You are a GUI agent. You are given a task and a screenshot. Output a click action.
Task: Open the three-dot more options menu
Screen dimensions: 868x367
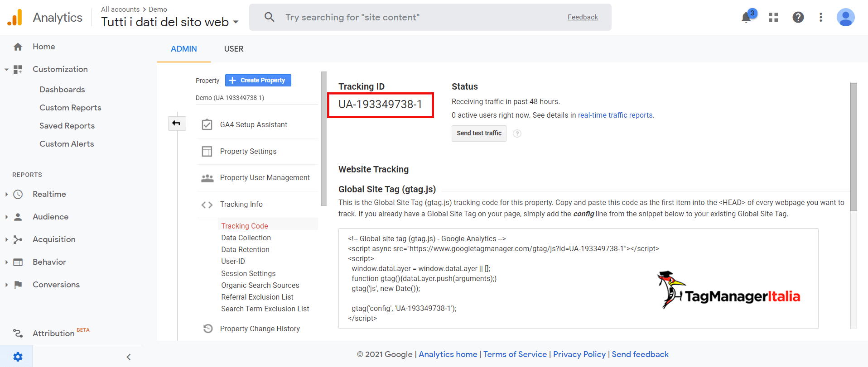(821, 17)
